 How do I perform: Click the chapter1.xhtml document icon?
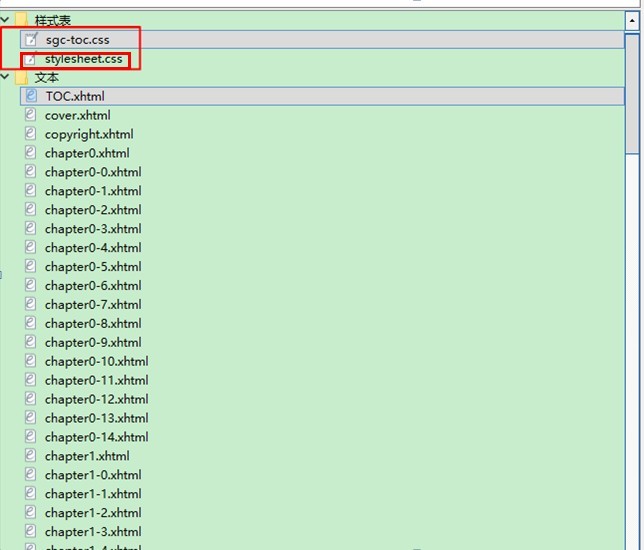pyautogui.click(x=31, y=456)
